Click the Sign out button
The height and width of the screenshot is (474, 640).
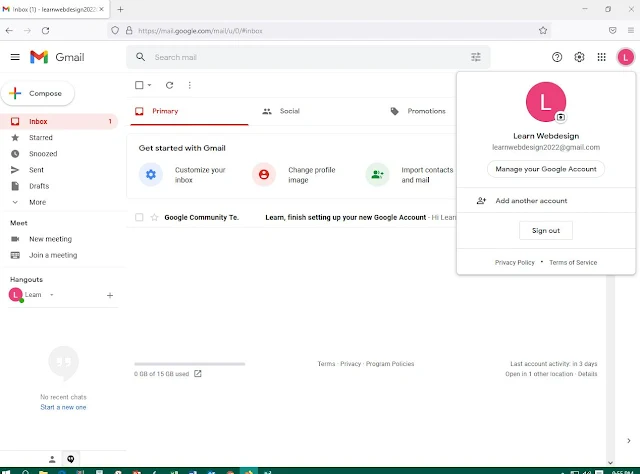(546, 231)
